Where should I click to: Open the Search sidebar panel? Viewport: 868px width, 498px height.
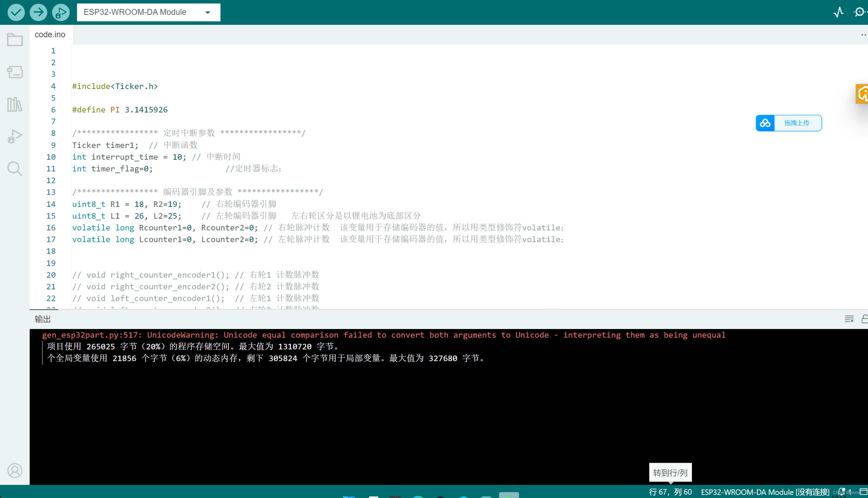pyautogui.click(x=15, y=169)
